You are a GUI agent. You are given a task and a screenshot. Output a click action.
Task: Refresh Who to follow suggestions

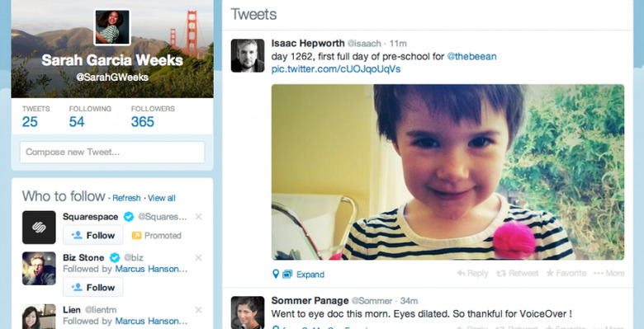click(x=126, y=198)
